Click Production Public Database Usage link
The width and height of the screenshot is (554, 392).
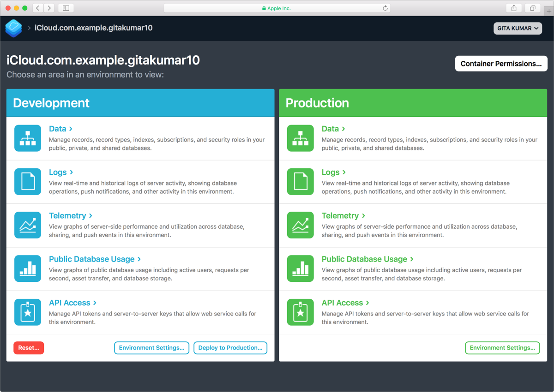coord(367,259)
